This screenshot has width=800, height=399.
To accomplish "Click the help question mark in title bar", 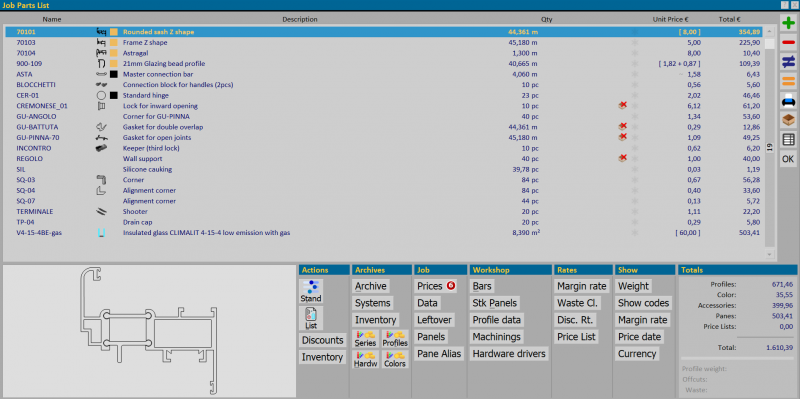I will click(784, 5).
